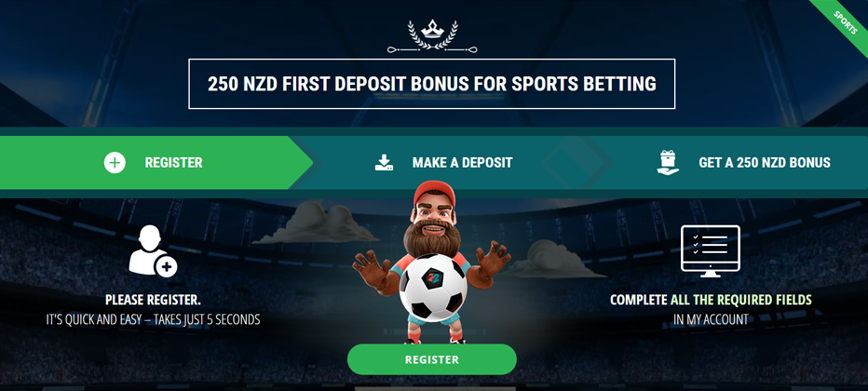Viewport: 868px width, 391px height.
Task: Open the Make a Deposit step
Action: (443, 163)
